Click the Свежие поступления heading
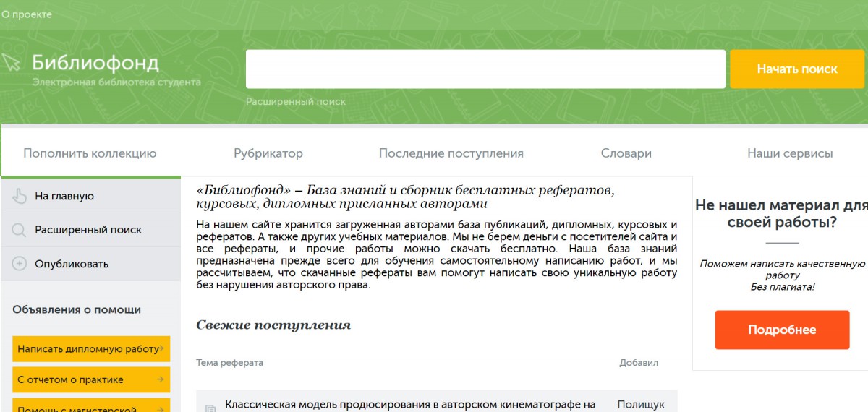Screen dimensions: 868x412 coord(273,325)
